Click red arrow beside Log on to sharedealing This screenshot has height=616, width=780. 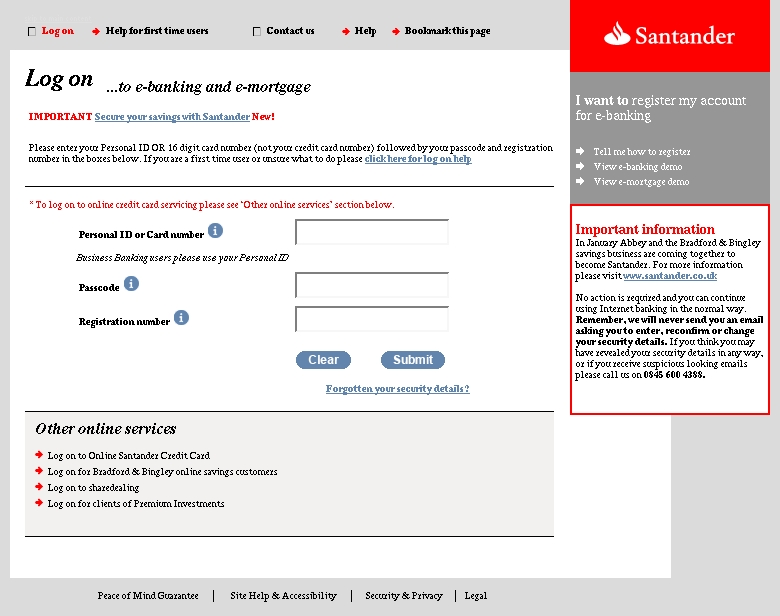click(39, 488)
